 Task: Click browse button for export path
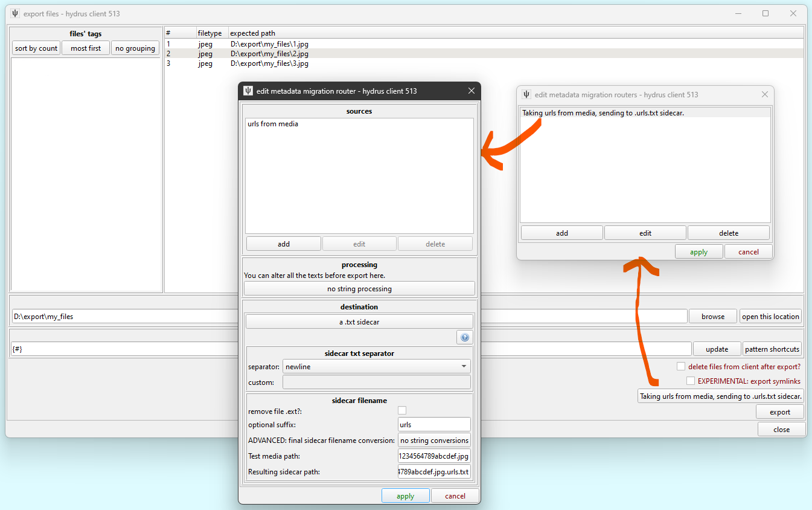[713, 316]
